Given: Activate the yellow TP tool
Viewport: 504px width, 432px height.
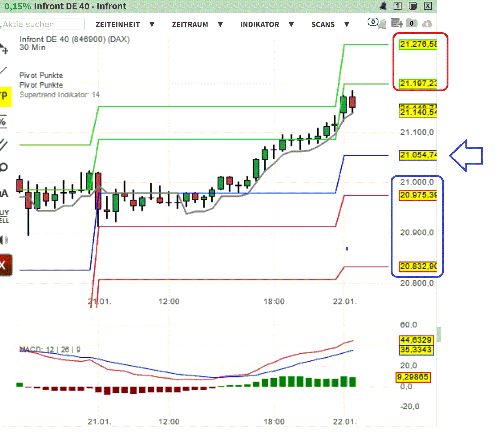Looking at the screenshot, I should 5,96.
